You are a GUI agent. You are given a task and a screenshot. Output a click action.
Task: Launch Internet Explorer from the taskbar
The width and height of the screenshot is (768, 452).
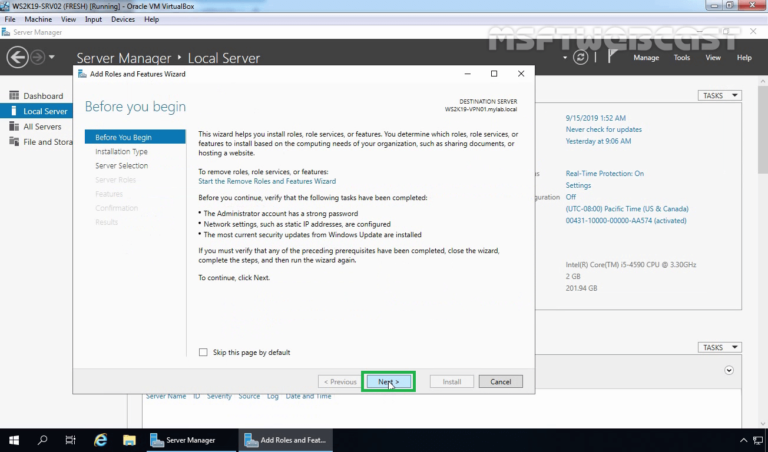coord(100,439)
